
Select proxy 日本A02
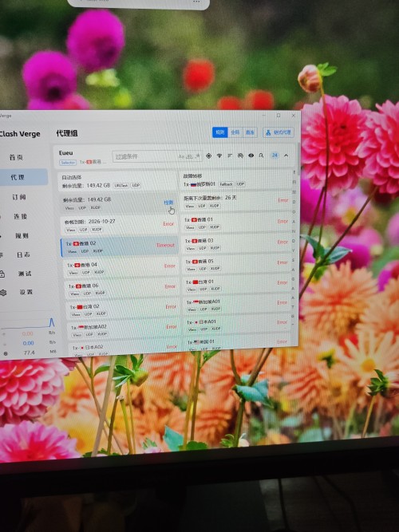point(125,349)
